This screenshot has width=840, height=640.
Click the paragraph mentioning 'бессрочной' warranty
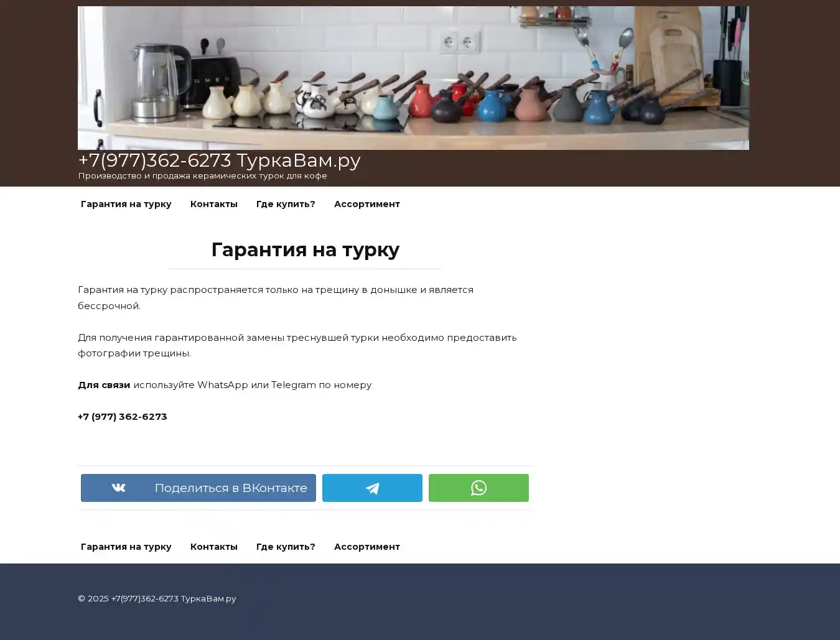click(x=276, y=297)
